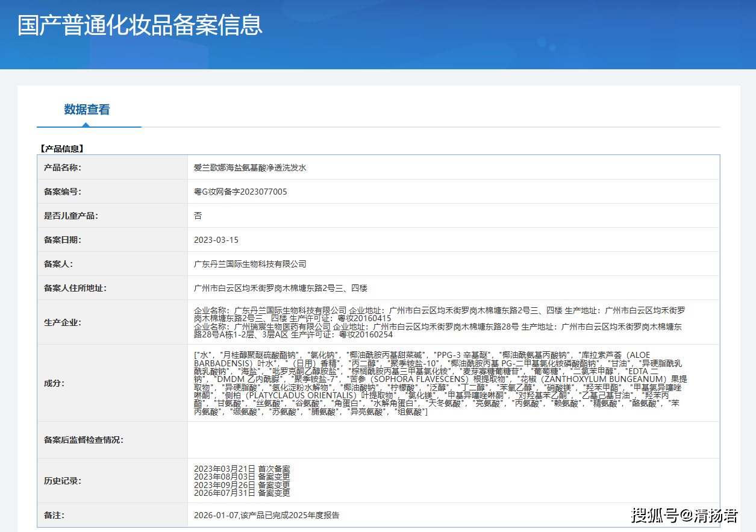Select history entry 2023年08月03日 备案变更
The image size is (756, 532).
click(x=242, y=477)
